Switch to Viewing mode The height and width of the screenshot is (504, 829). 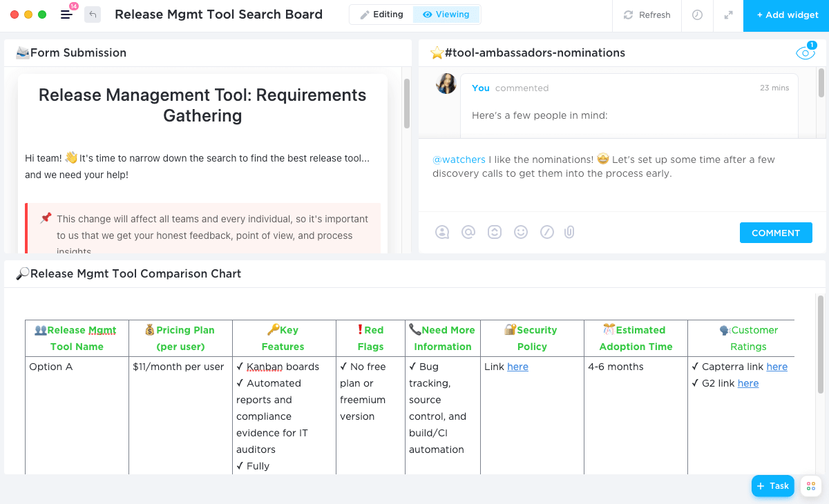(x=446, y=14)
